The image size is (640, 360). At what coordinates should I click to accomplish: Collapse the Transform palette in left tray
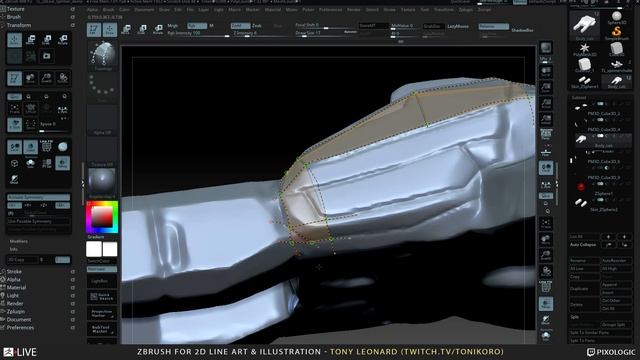coord(18,25)
